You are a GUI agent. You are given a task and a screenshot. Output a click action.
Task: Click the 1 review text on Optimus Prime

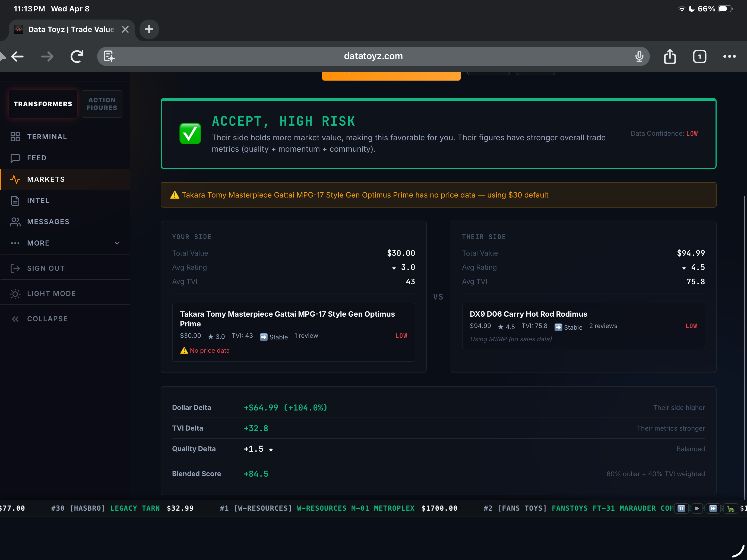(x=306, y=336)
